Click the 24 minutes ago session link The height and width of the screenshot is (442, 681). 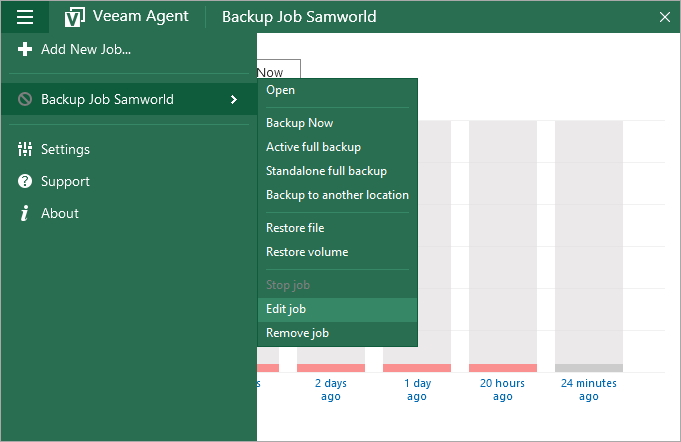point(588,389)
